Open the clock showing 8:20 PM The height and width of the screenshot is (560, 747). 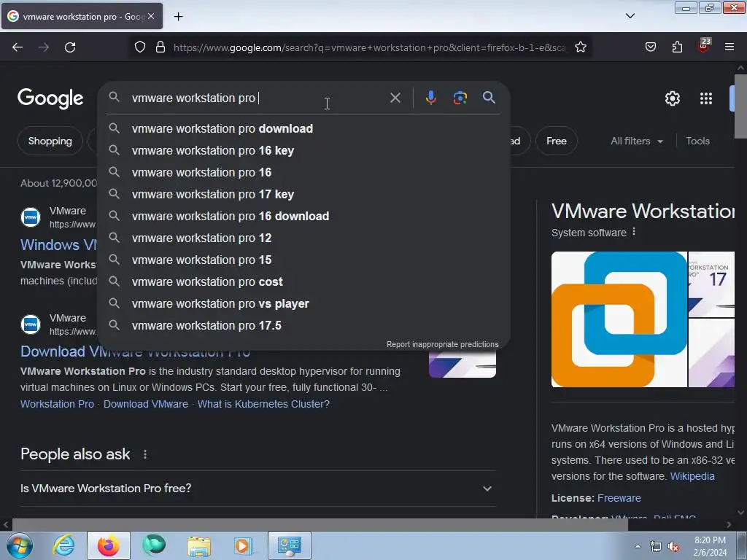[710, 546]
